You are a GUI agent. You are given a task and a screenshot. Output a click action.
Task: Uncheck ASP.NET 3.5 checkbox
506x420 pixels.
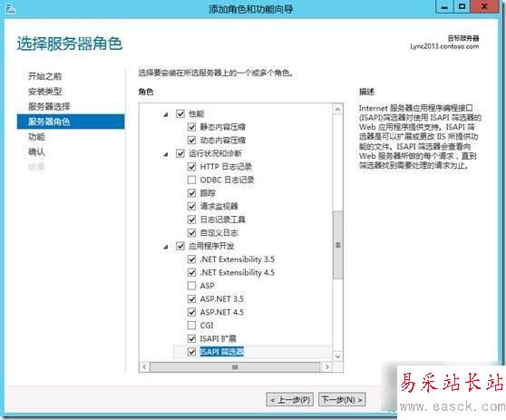[191, 299]
